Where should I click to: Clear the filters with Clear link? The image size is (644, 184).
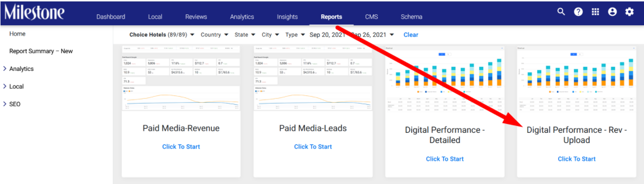[411, 35]
